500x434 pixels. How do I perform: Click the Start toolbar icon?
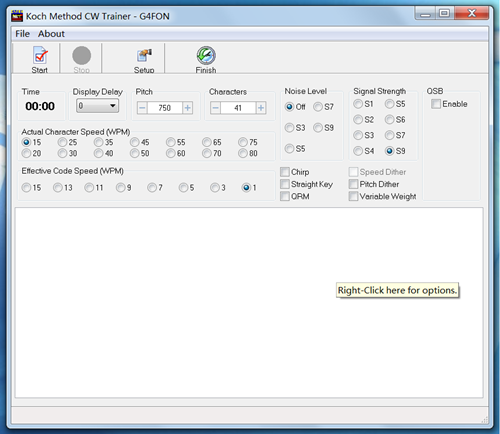tap(40, 56)
